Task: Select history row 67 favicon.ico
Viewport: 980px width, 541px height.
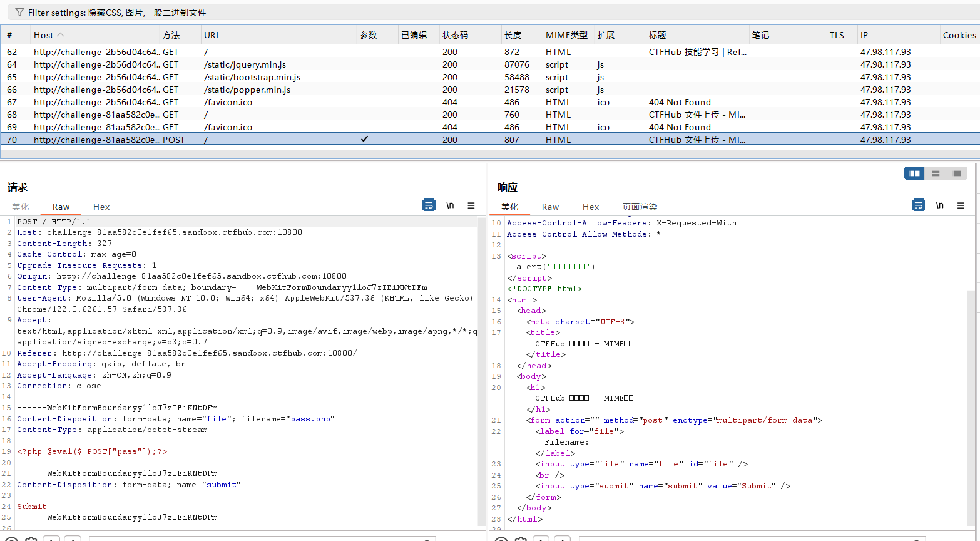Action: 490,102
